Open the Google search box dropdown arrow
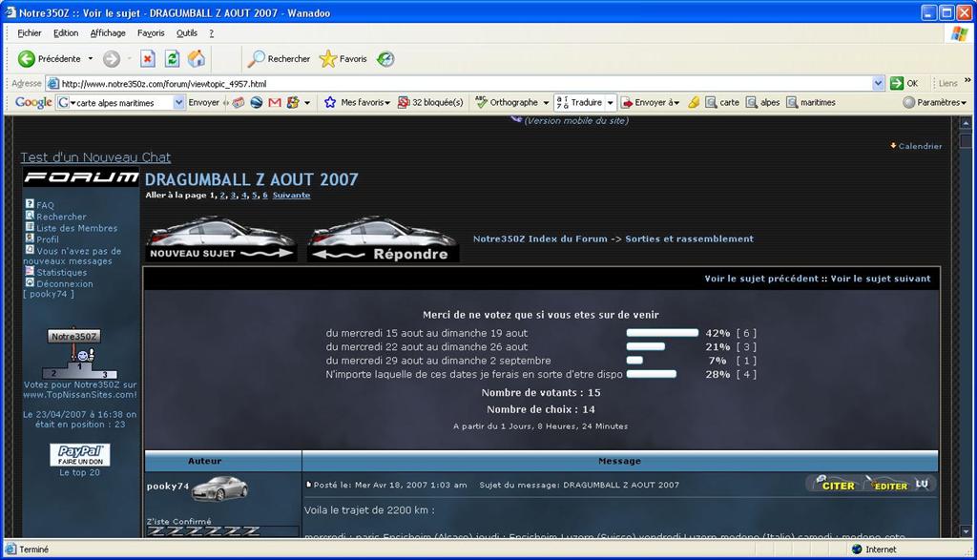Screen dimensions: 977x560 pos(178,102)
